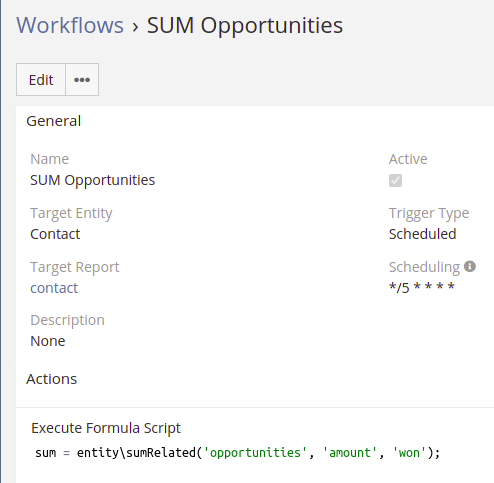
Task: Select the Scheduled trigger type value
Action: tap(422, 234)
